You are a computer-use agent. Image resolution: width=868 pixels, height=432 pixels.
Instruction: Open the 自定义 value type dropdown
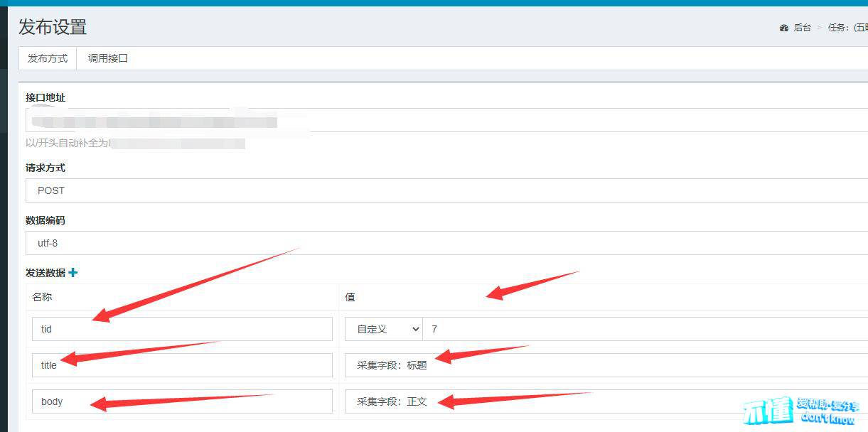(x=384, y=329)
